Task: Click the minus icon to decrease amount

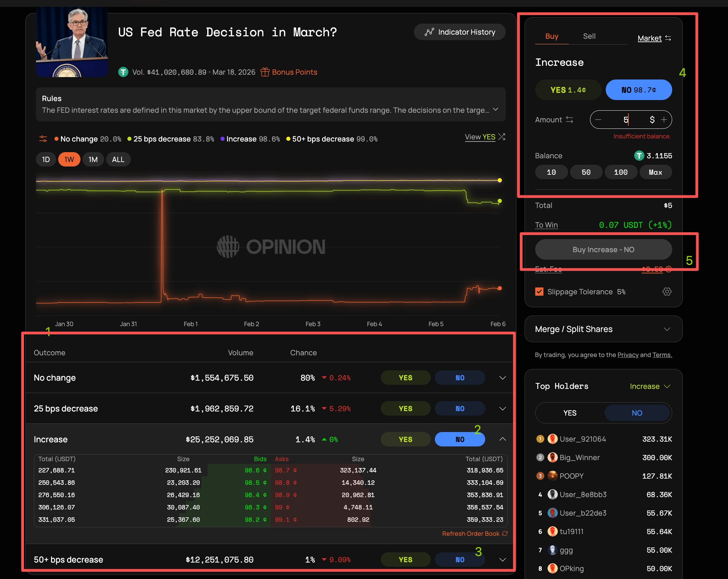Action: tap(598, 120)
